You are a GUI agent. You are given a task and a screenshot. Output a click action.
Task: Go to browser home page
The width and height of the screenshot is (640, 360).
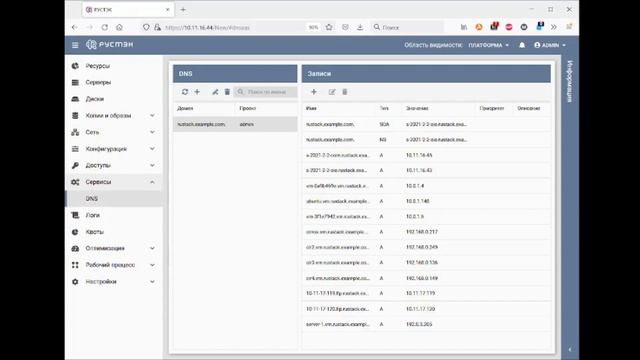click(119, 27)
